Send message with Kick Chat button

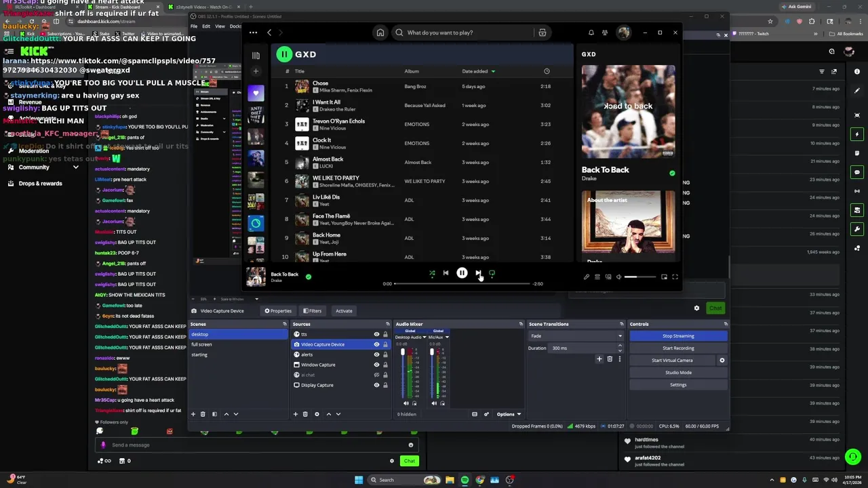(409, 461)
